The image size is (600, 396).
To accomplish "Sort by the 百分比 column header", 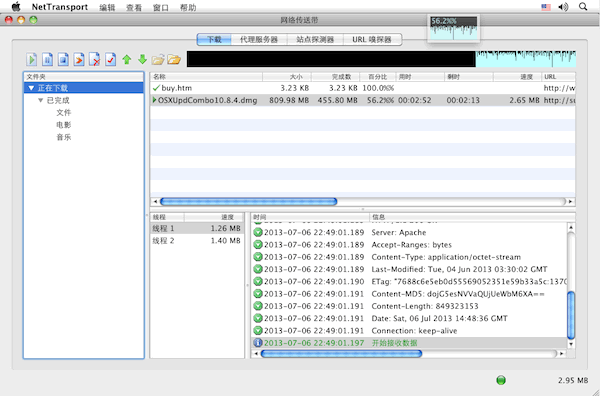I will click(377, 77).
